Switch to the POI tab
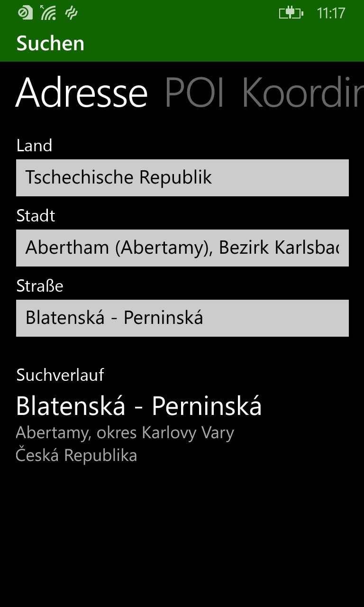The image size is (364, 607). (194, 93)
